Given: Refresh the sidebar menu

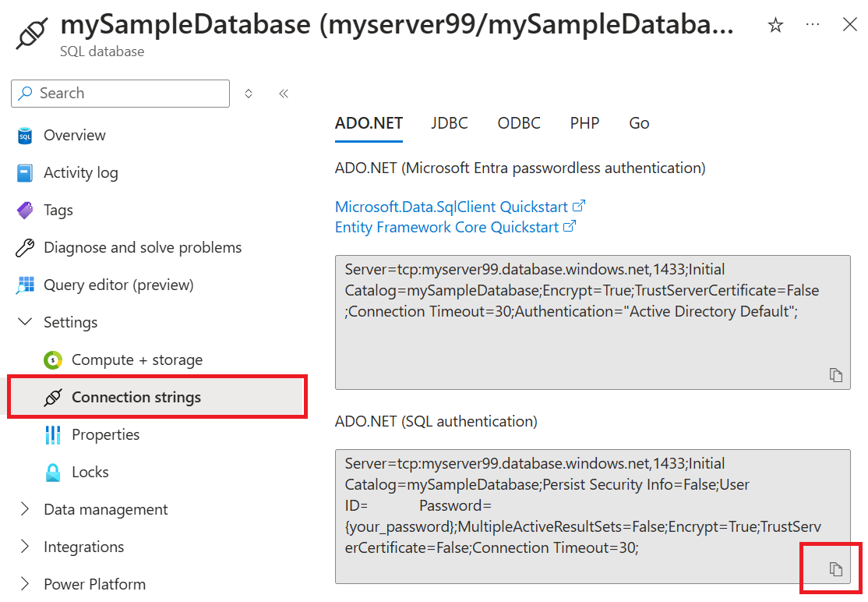Looking at the screenshot, I should point(248,93).
